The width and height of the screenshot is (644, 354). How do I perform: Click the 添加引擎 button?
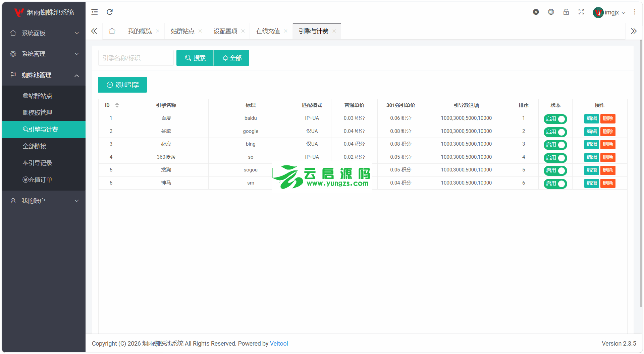[x=122, y=85]
